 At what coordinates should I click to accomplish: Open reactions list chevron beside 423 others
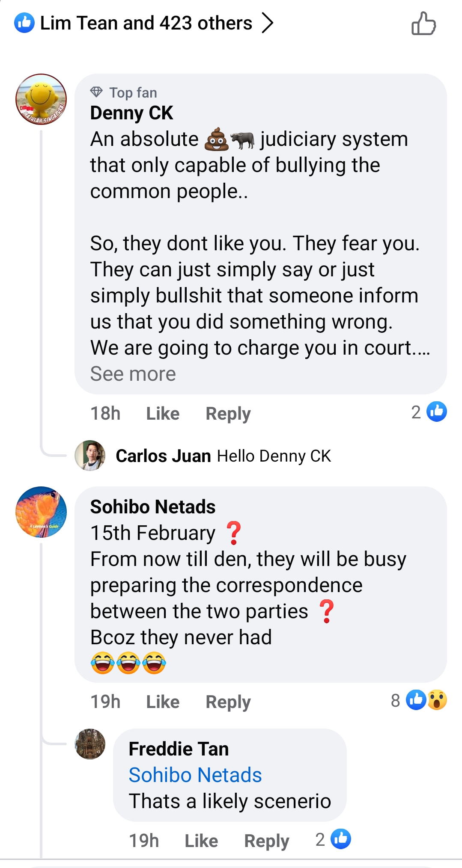point(268,23)
